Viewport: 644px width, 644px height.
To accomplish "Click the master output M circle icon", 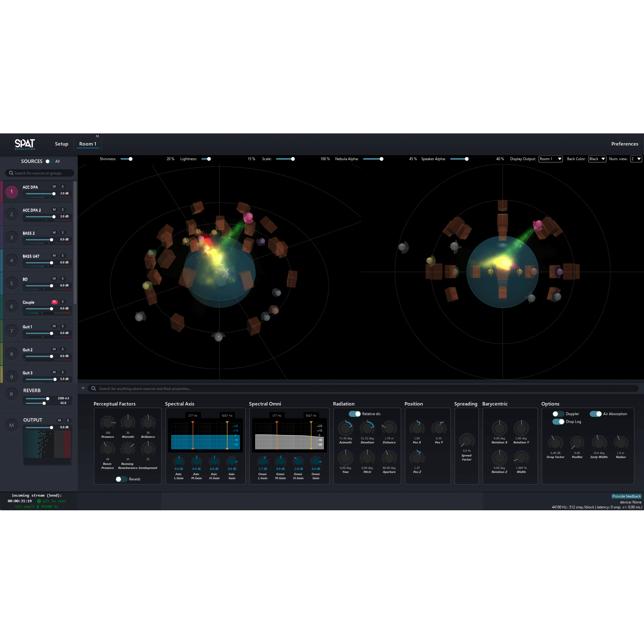I will click(12, 425).
